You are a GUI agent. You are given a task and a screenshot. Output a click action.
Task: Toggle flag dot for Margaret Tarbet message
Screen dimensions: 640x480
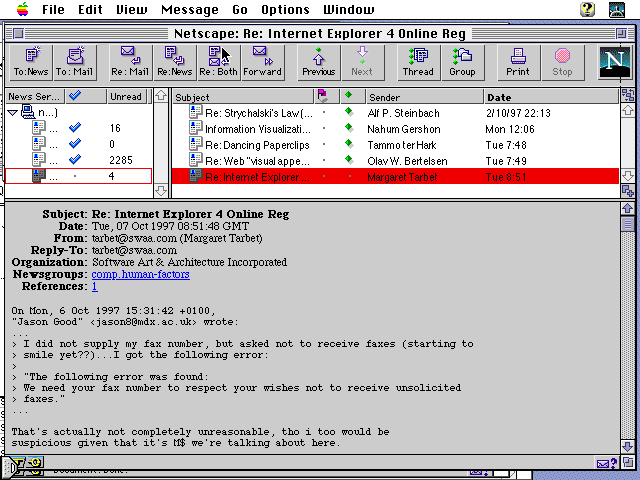click(324, 176)
